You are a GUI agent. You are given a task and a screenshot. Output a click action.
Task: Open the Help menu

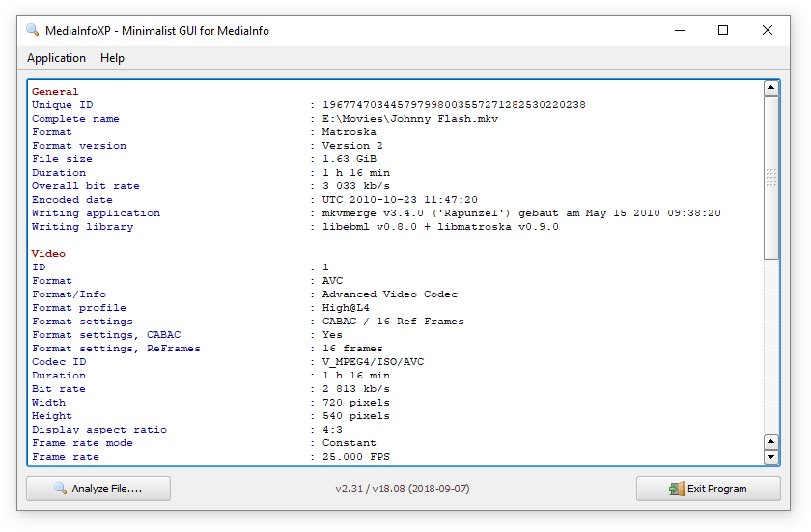112,58
